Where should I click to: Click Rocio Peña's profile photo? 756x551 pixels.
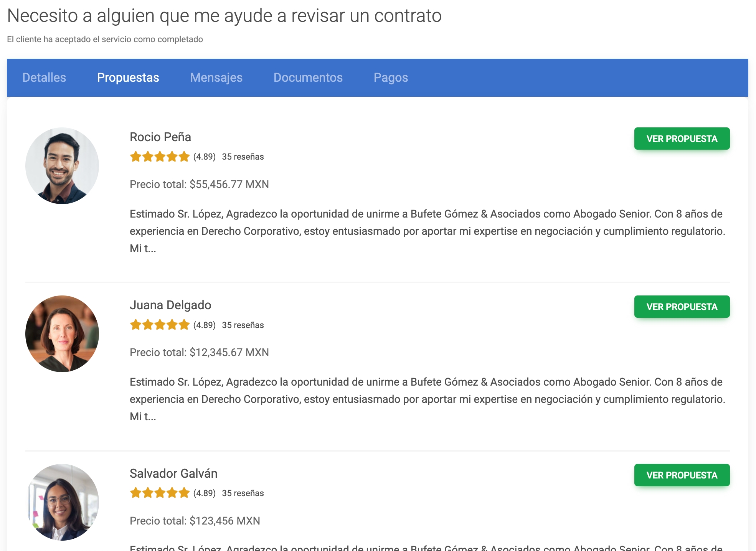(62, 166)
